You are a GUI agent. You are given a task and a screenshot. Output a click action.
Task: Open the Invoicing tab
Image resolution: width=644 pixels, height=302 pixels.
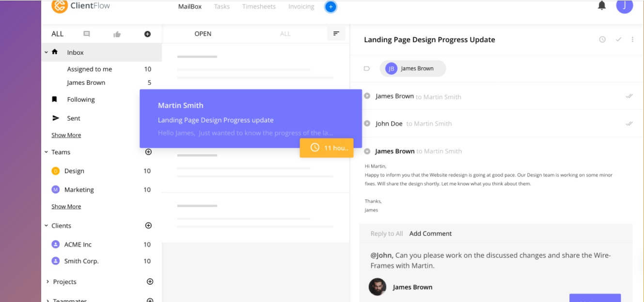click(301, 7)
